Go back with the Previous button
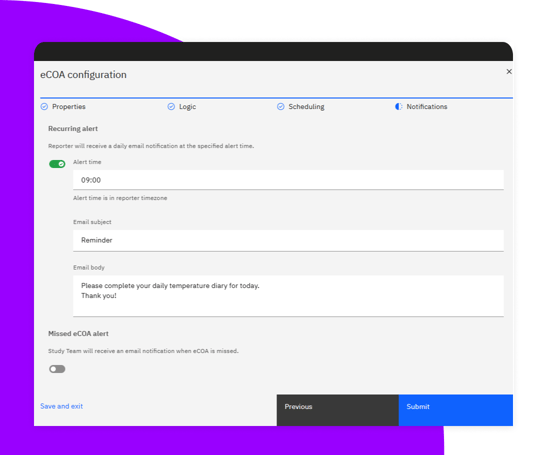The image size is (552, 455). click(338, 410)
